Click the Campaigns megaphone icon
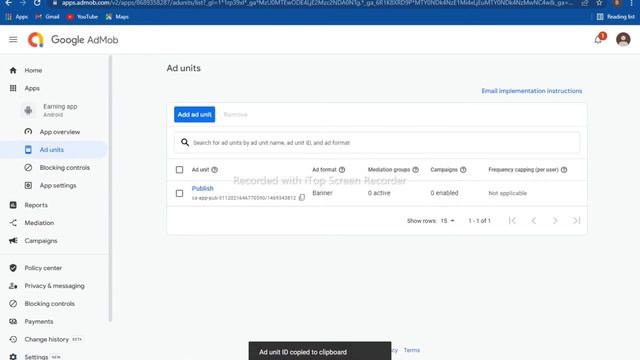Viewport: 640px width, 360px height. 13,241
